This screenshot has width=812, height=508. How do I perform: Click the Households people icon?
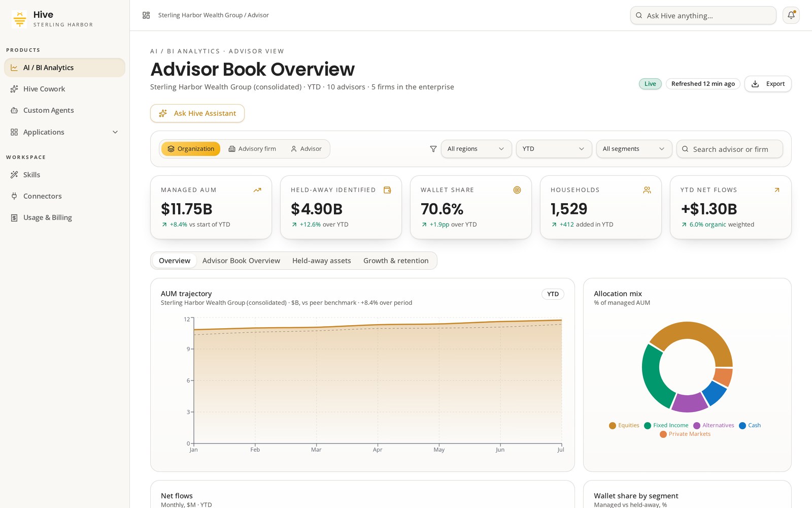647,190
